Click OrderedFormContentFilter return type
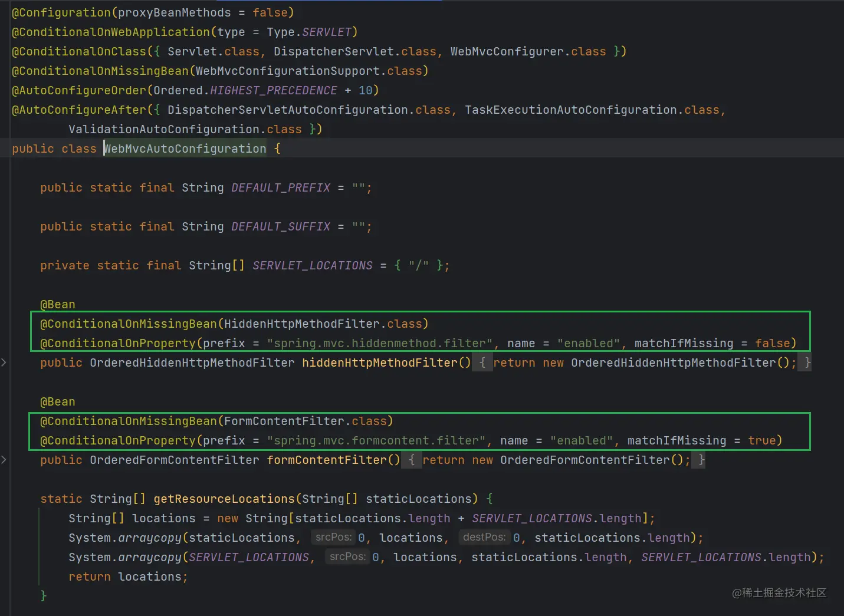This screenshot has height=616, width=844. 175,460
